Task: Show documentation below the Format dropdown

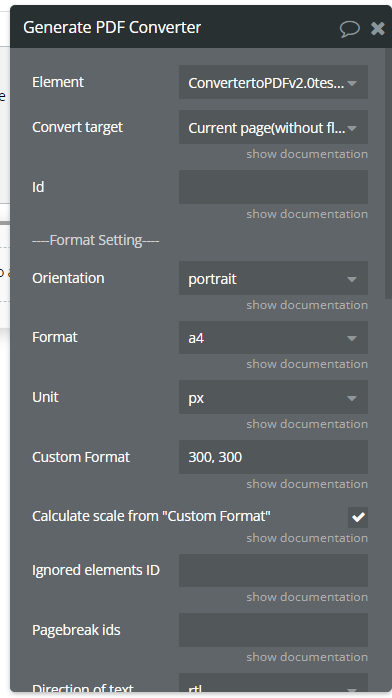Action: [x=307, y=364]
